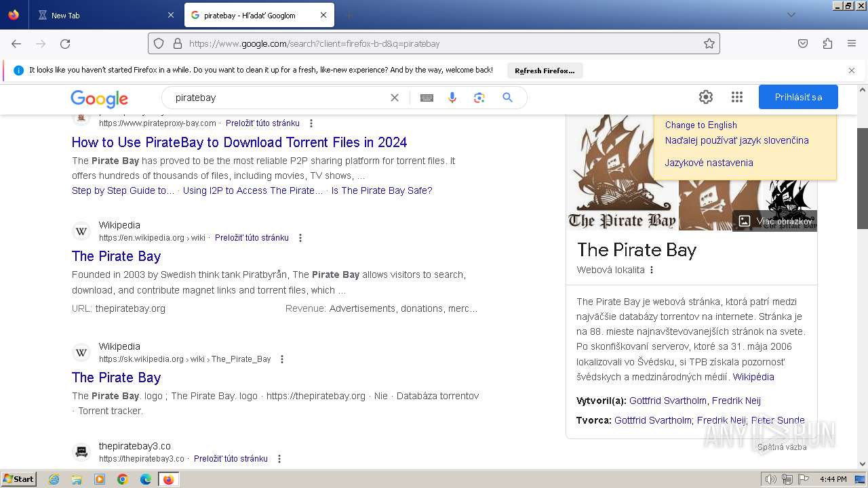Choose Change to English language option

tap(701, 125)
